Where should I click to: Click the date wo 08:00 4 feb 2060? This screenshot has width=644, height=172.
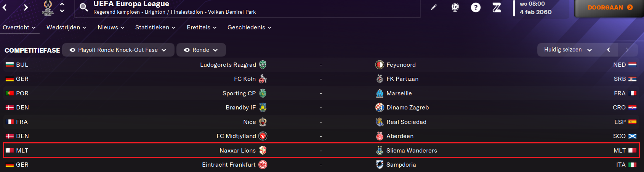[x=535, y=8]
